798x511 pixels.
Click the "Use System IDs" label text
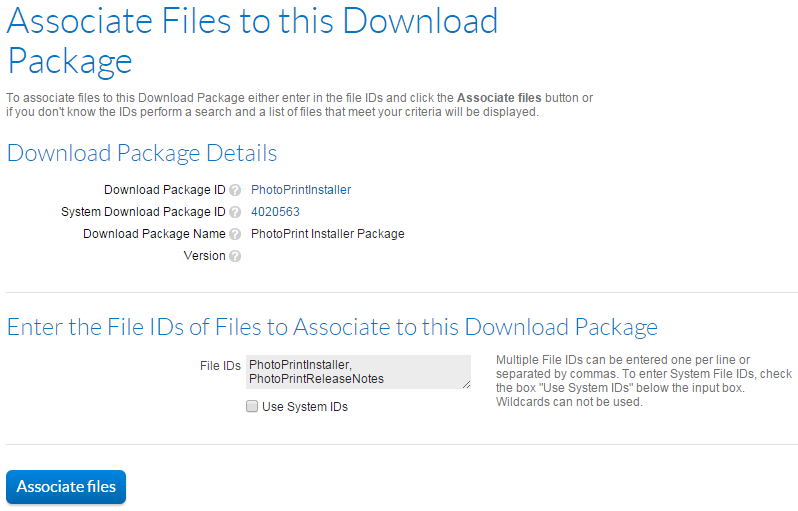click(x=304, y=407)
